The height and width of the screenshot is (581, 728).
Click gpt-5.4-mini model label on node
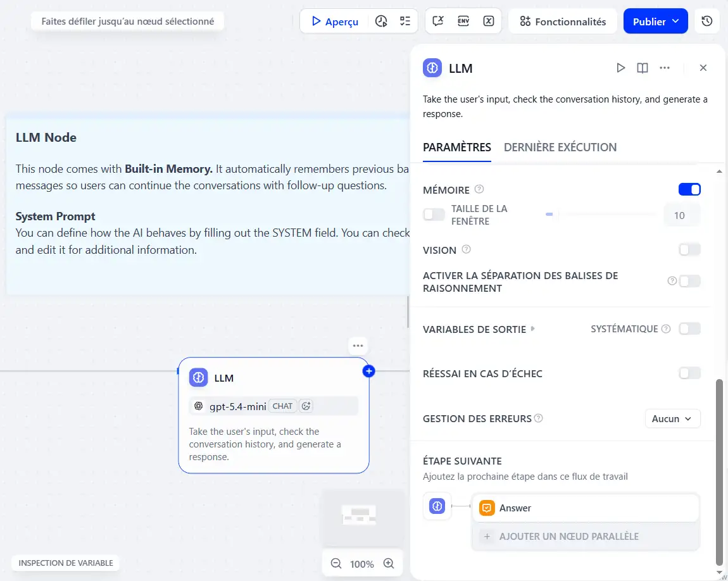pyautogui.click(x=238, y=406)
